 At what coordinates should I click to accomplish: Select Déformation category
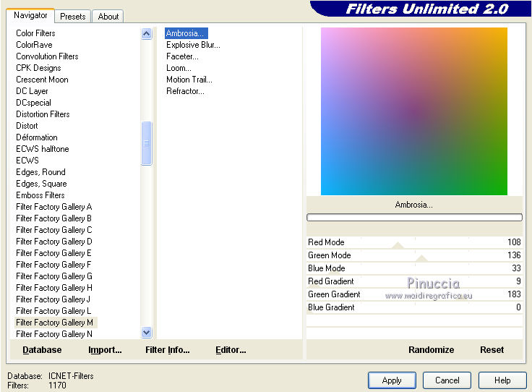click(x=37, y=137)
